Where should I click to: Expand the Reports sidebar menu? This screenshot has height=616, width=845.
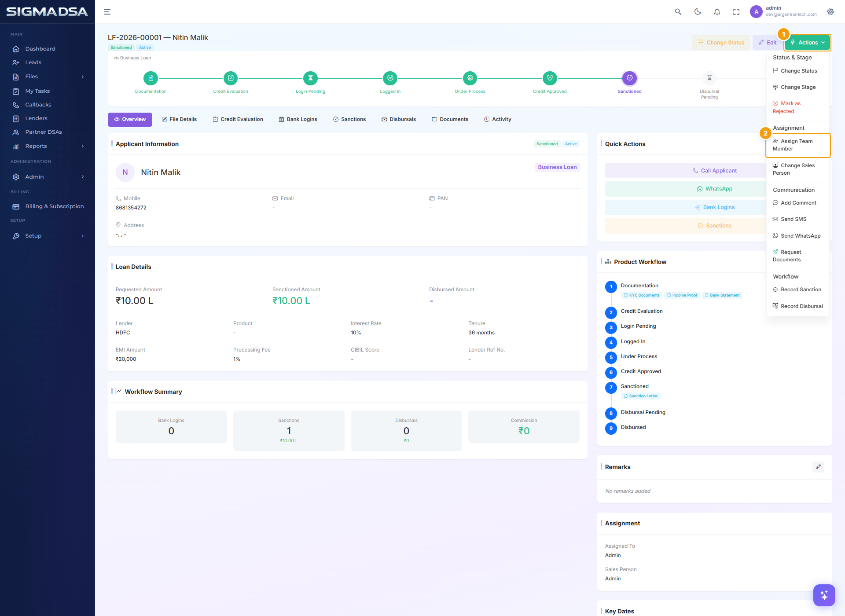tap(48, 146)
